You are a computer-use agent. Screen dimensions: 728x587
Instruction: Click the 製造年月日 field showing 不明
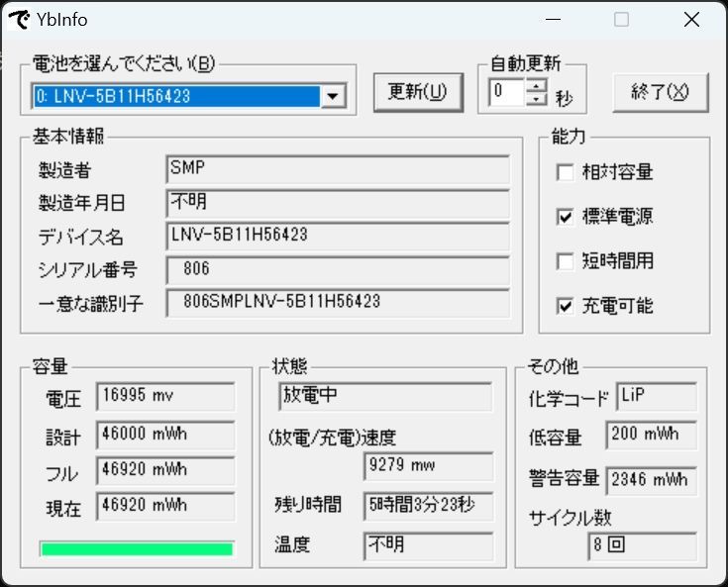(x=338, y=203)
